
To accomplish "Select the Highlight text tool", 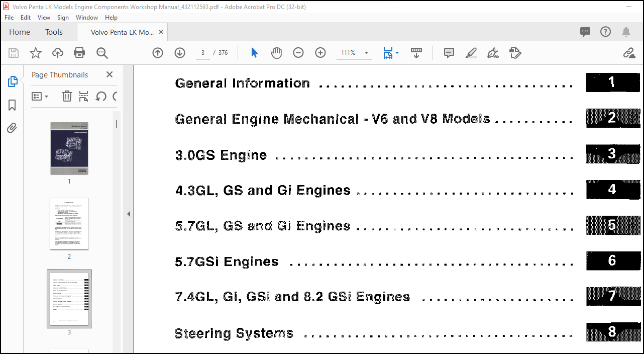I will point(471,53).
